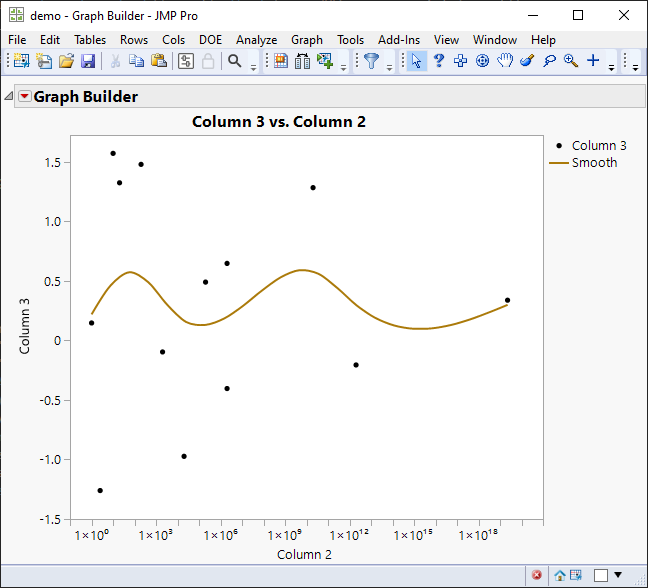This screenshot has height=588, width=648.
Task: Save using the floppy disk icon
Action: [88, 61]
